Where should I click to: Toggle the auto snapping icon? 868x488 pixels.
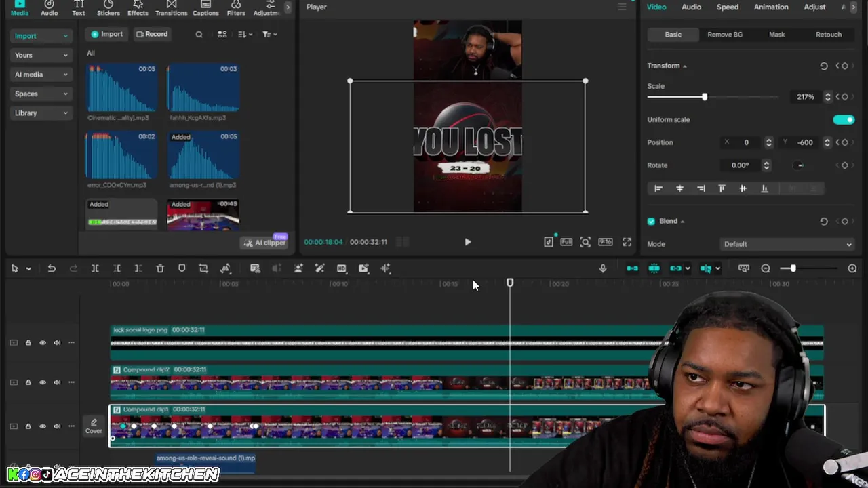pyautogui.click(x=654, y=268)
